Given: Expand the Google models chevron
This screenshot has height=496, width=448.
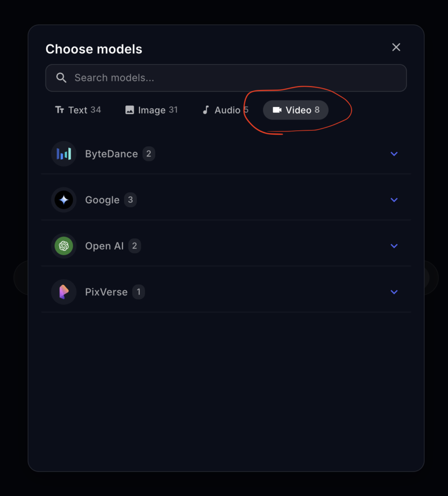Looking at the screenshot, I should (394, 200).
